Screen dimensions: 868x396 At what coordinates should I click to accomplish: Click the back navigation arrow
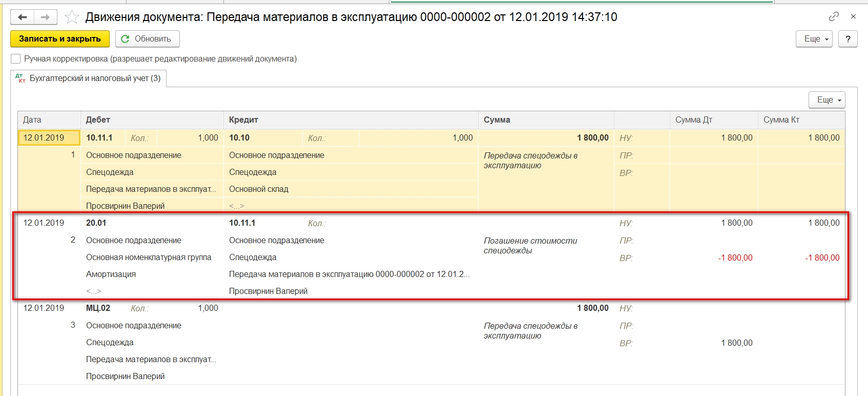point(22,17)
